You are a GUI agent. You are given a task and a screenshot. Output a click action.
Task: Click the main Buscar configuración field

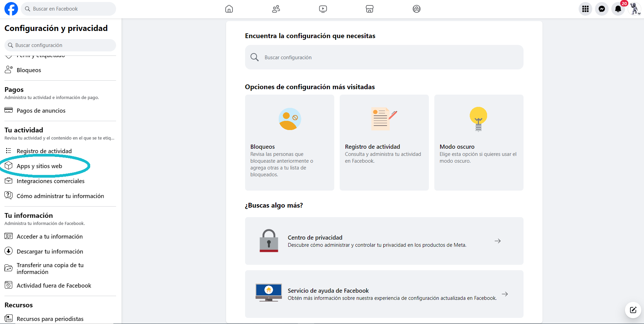point(384,58)
